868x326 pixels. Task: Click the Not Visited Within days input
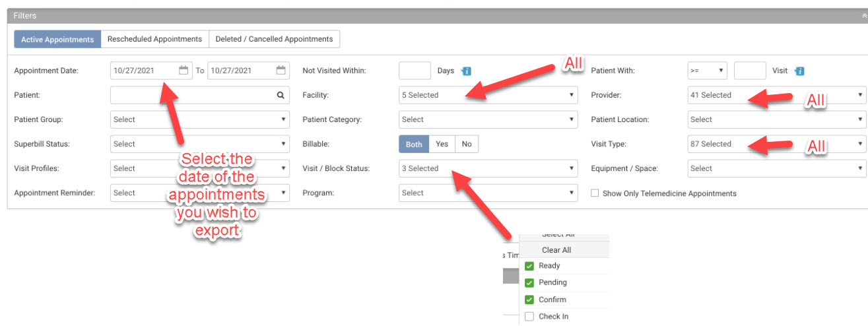click(x=415, y=71)
